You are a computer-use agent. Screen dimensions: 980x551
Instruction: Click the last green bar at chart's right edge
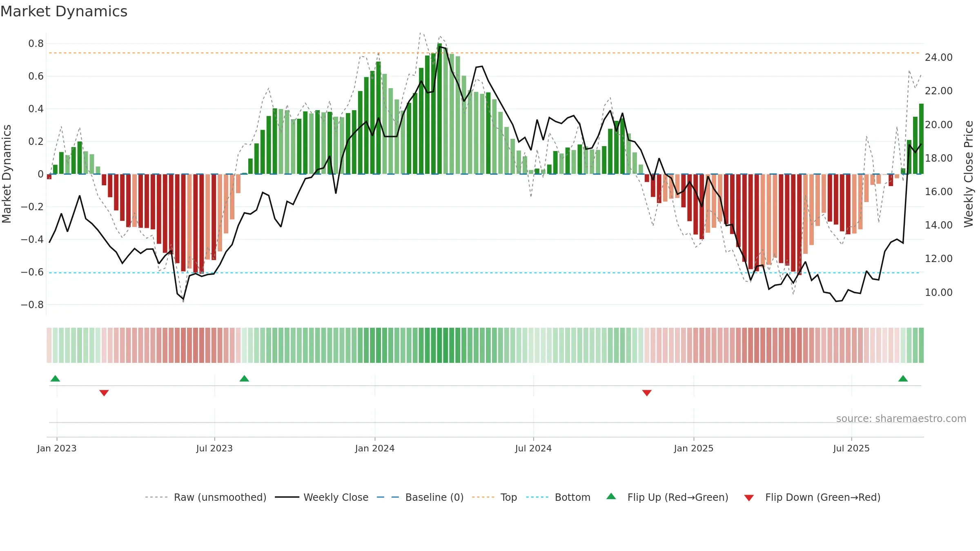pos(921,139)
